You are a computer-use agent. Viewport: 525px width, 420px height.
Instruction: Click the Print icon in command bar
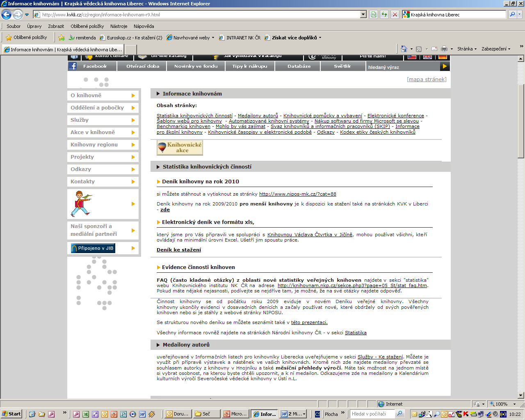[444, 49]
